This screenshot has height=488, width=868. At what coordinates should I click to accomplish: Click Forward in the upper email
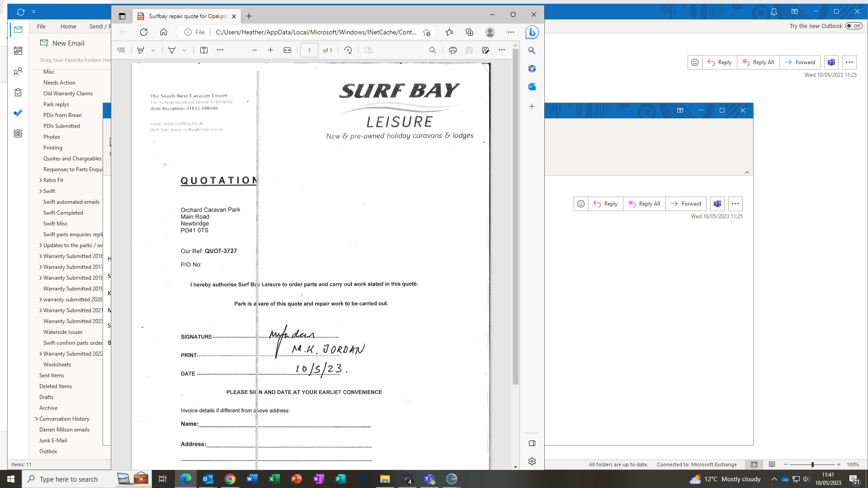tap(800, 62)
